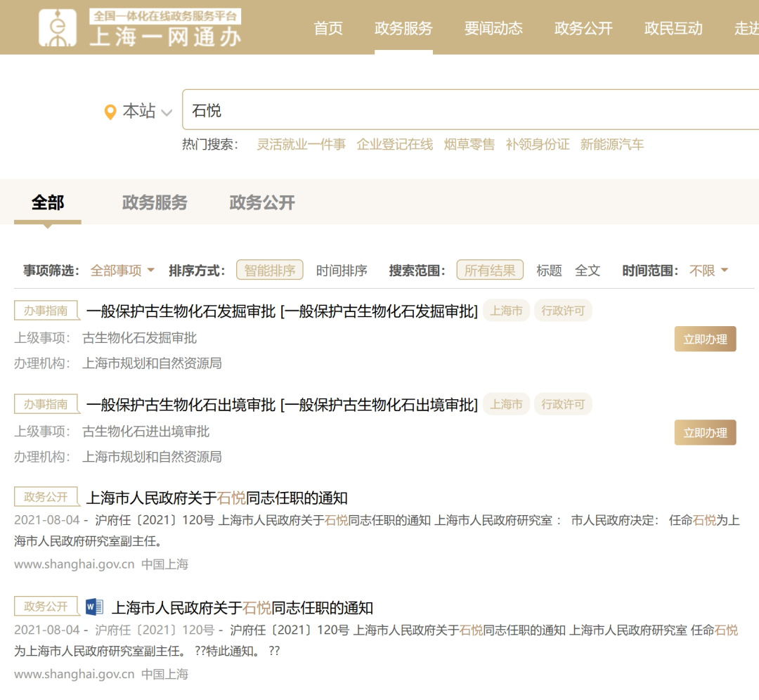Click hot search 灵活就业一件事
759x700 pixels.
point(301,144)
